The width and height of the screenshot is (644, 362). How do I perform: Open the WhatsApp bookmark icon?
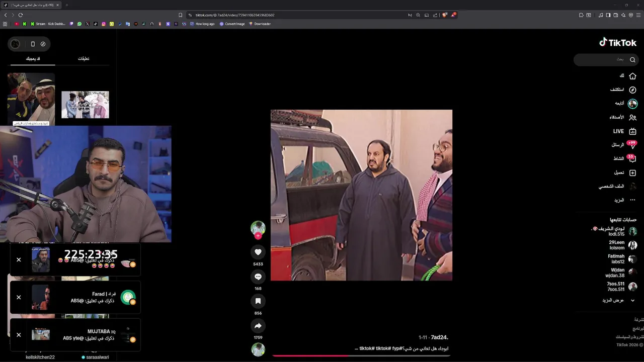point(79,24)
